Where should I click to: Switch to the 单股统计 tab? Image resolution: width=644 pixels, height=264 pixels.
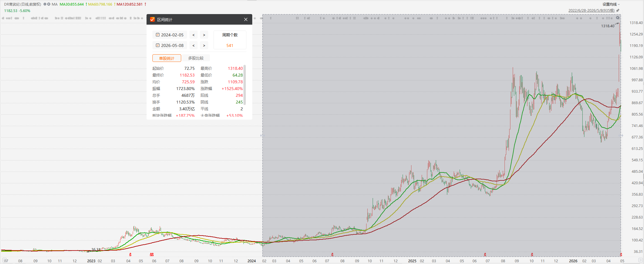(x=167, y=58)
